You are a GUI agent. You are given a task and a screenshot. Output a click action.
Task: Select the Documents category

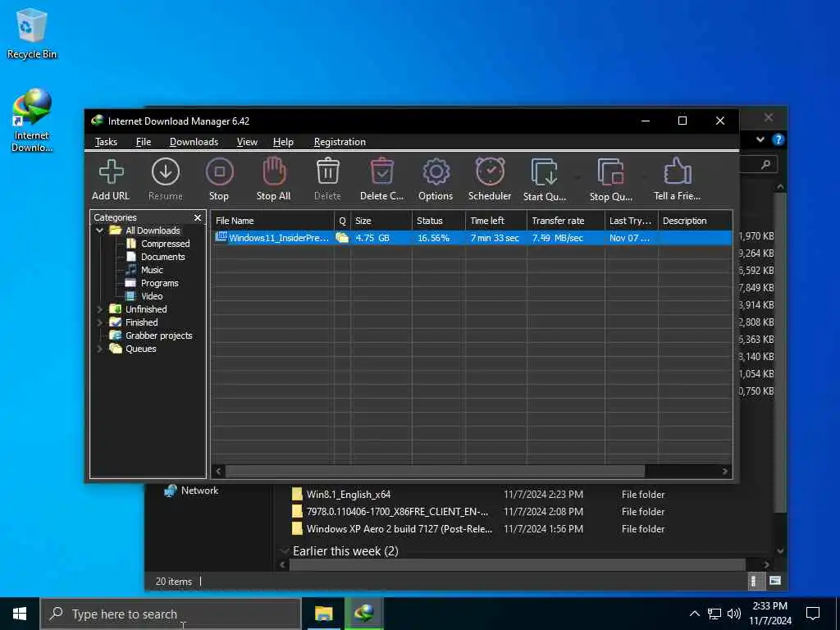click(163, 257)
